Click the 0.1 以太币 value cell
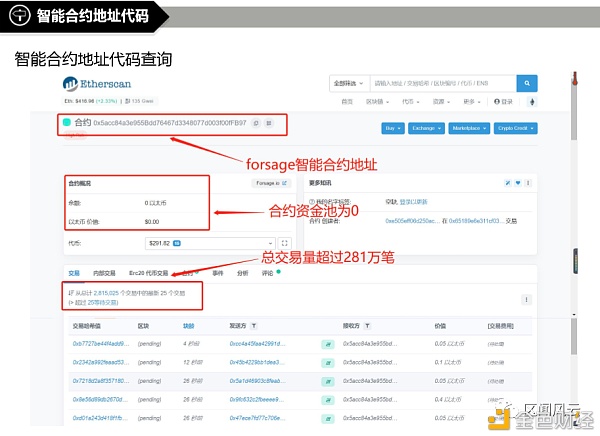 448,362
